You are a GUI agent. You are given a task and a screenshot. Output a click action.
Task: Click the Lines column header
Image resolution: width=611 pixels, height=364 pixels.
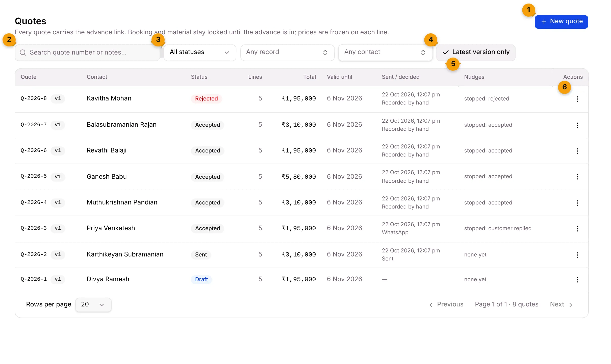pos(255,77)
